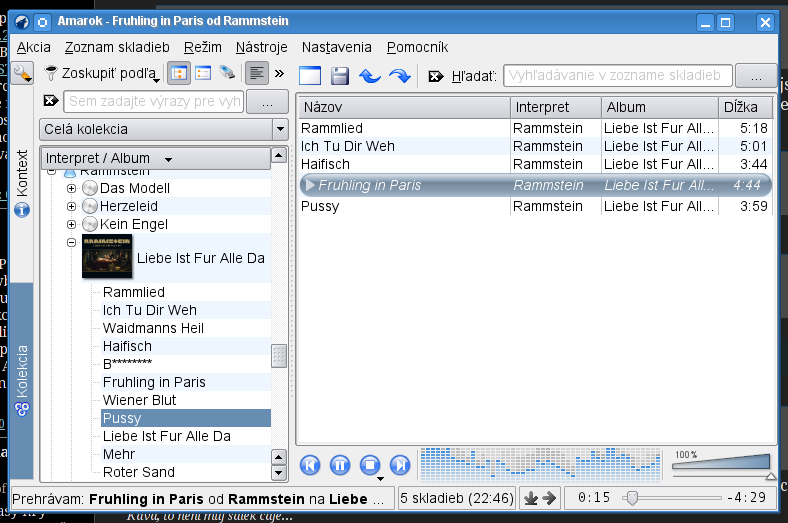The image size is (788, 523).
Task: Open collection filter editor ellipsis button
Action: 267,101
